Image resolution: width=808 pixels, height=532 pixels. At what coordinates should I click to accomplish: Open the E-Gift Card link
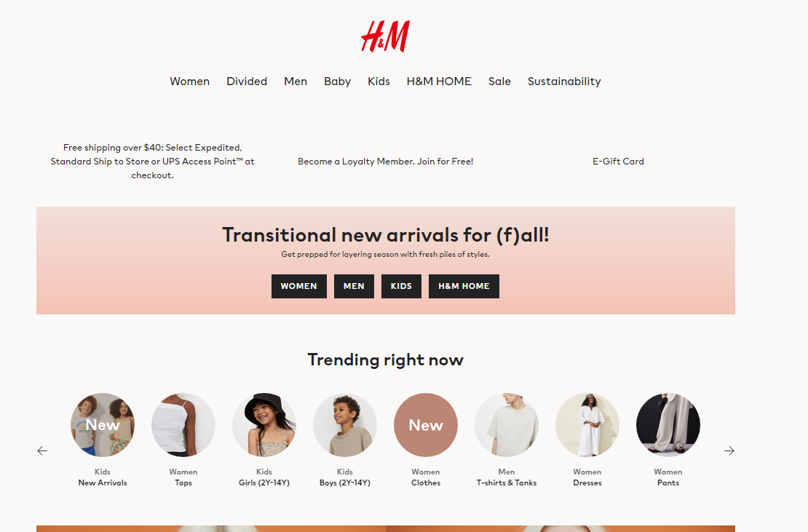[618, 161]
